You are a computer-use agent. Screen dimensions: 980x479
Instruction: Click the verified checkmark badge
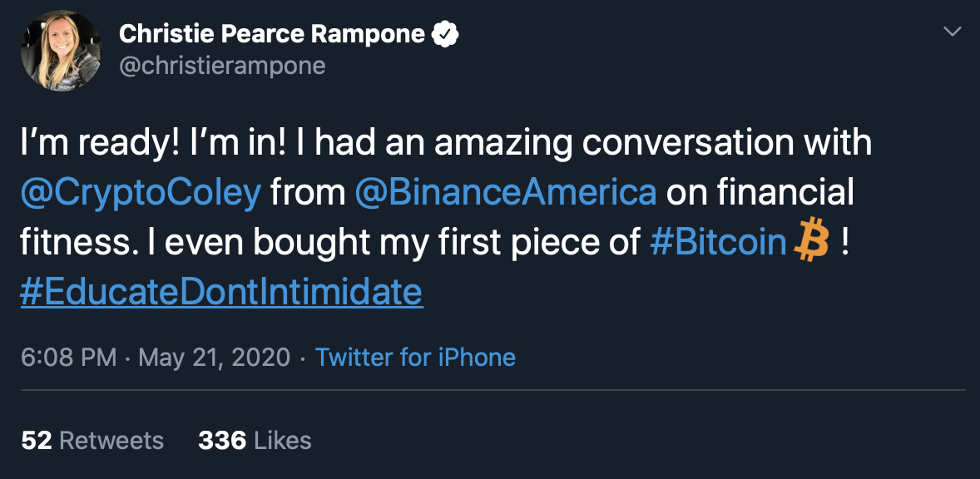coord(447,34)
